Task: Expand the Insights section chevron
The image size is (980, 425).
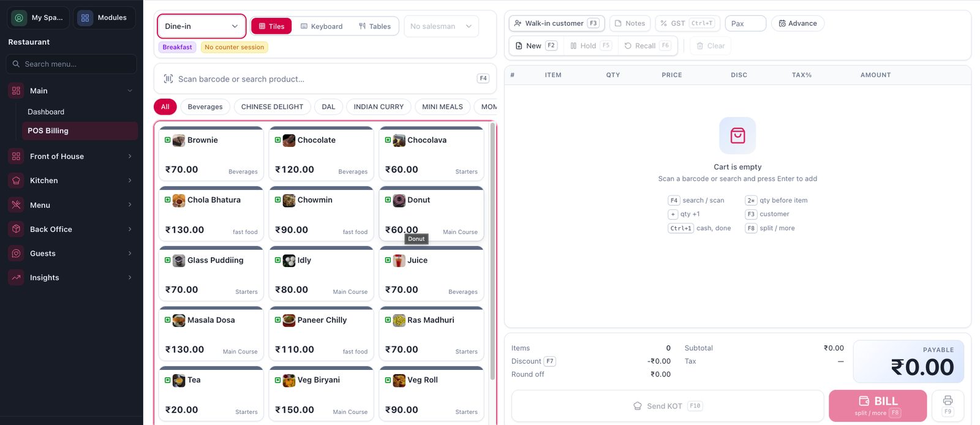Action: point(130,277)
